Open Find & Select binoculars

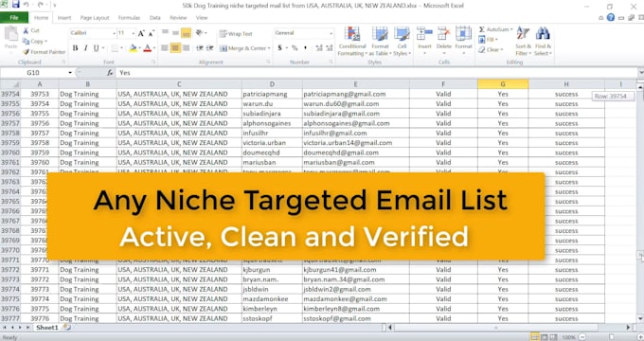point(543,41)
